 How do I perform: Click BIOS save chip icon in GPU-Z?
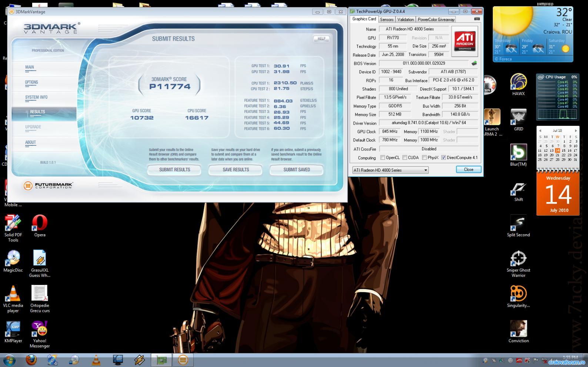474,63
